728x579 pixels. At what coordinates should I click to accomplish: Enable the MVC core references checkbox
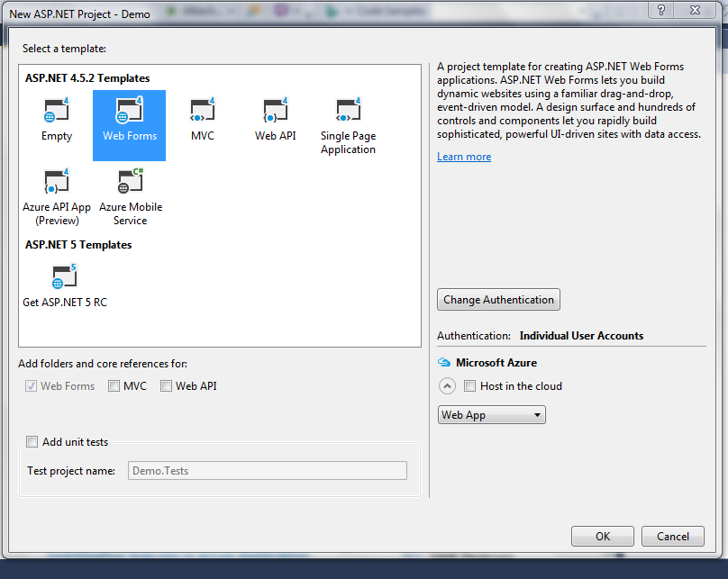pos(114,386)
